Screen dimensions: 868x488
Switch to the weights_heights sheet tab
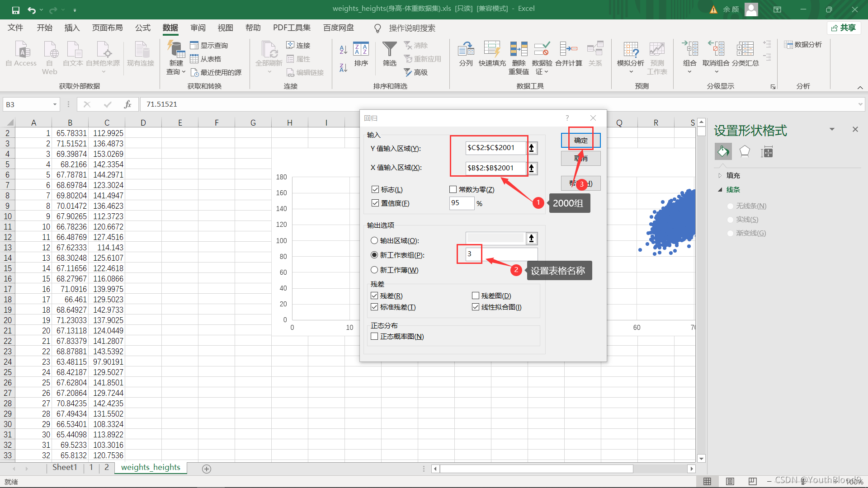tap(151, 468)
